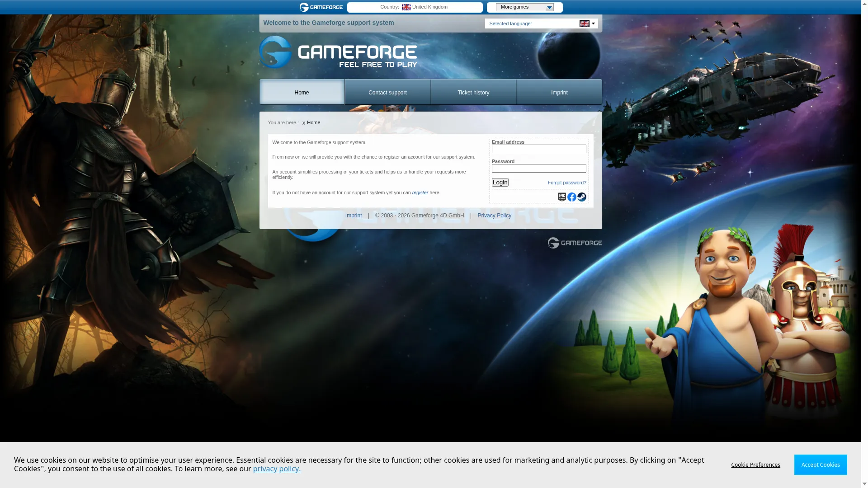Open the Forgot password? link
Screen dimensions: 868x488
[x=567, y=183]
